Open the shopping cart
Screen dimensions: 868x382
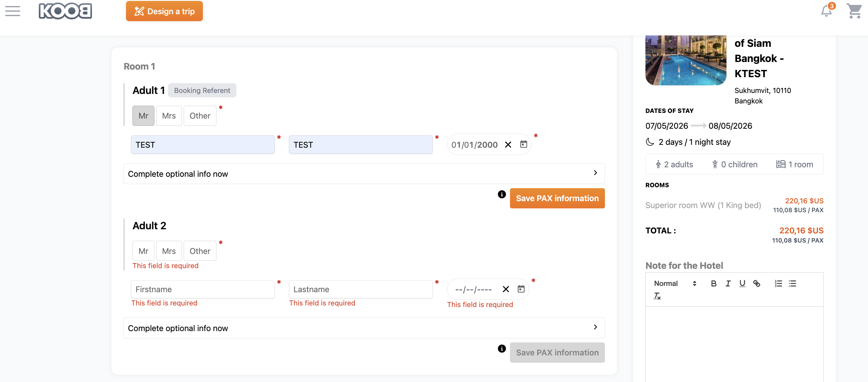tap(854, 11)
